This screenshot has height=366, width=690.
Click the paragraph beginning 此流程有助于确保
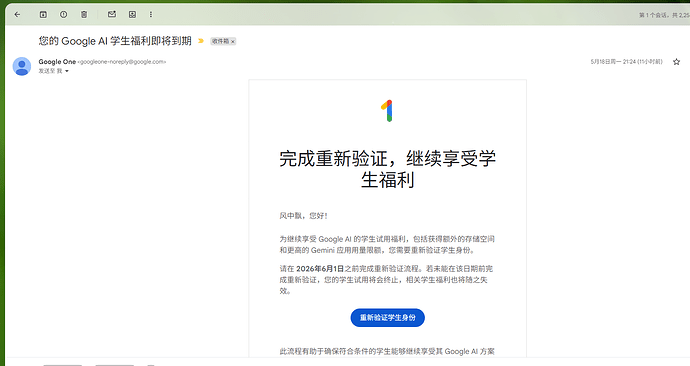[x=387, y=351]
